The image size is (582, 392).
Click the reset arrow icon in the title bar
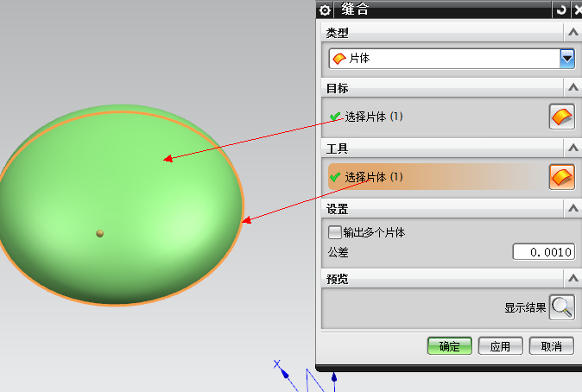(561, 9)
